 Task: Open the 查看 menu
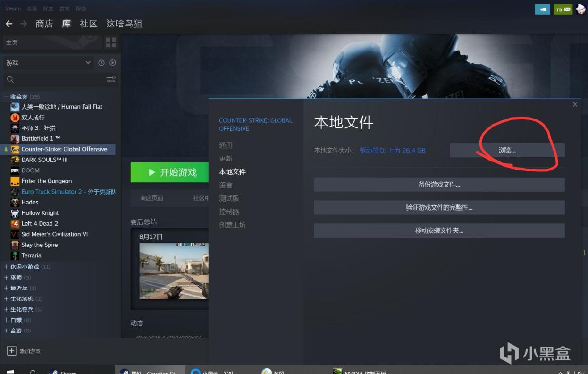point(32,8)
